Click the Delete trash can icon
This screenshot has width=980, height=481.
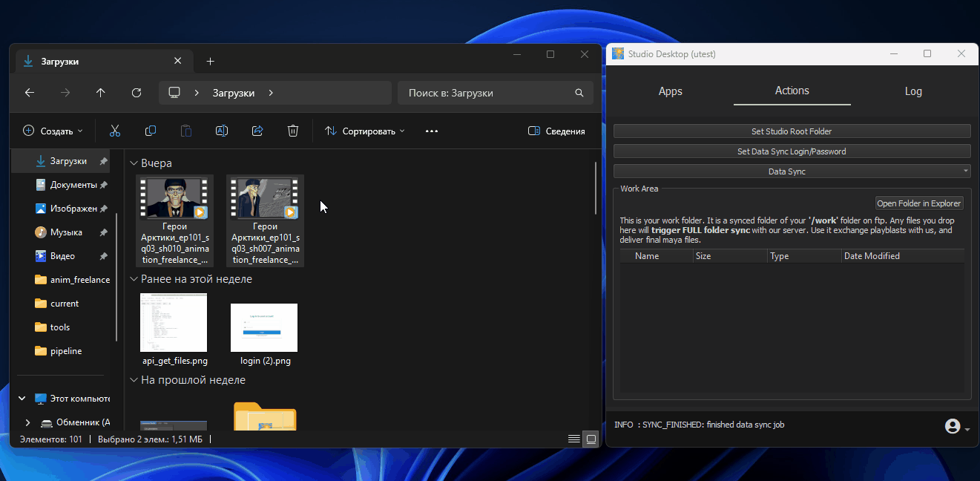click(293, 131)
